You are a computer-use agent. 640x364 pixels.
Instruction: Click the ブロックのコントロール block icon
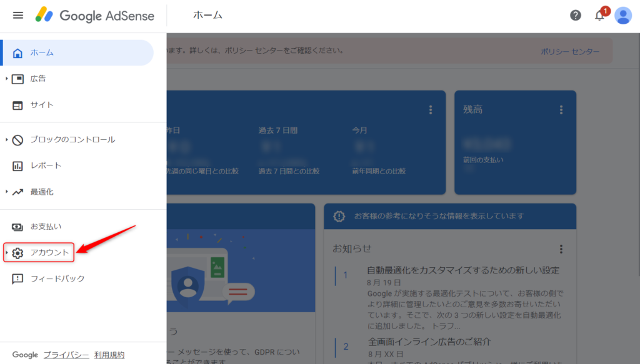pyautogui.click(x=17, y=140)
